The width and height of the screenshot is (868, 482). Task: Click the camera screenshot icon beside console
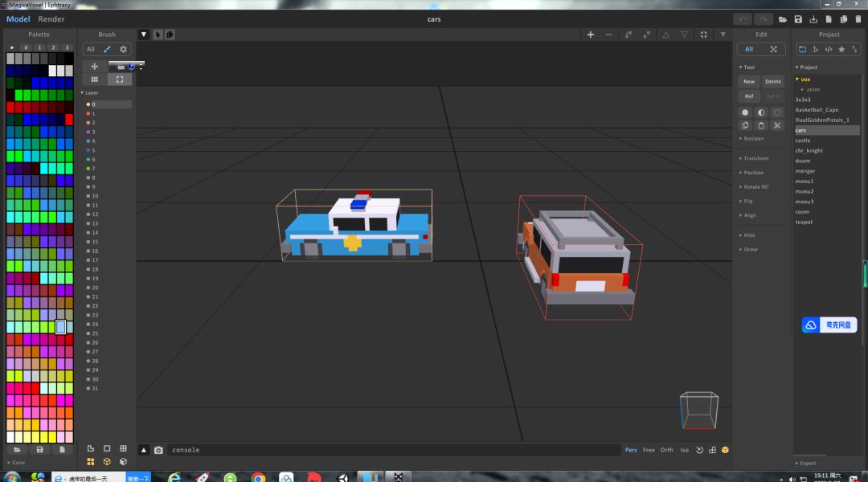[x=158, y=450]
